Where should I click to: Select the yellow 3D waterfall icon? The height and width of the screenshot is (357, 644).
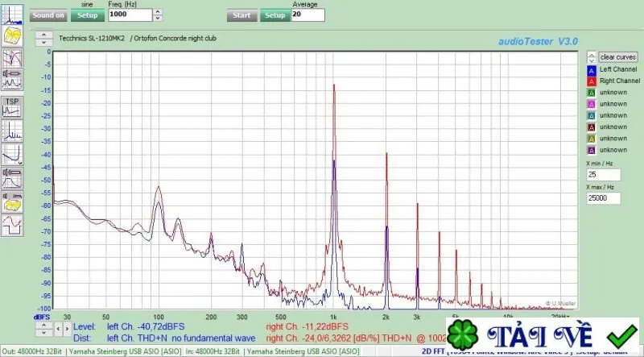[x=12, y=36]
